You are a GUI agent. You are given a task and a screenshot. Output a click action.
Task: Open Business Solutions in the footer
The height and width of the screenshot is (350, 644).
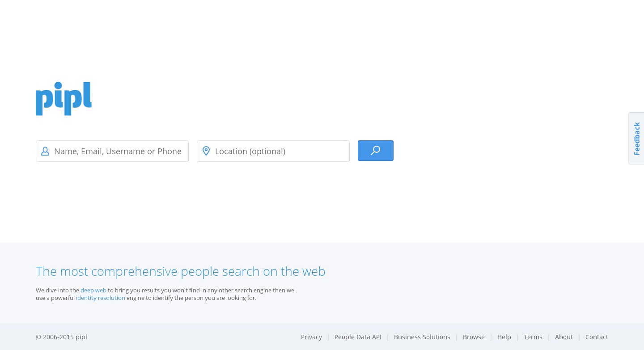tap(422, 337)
